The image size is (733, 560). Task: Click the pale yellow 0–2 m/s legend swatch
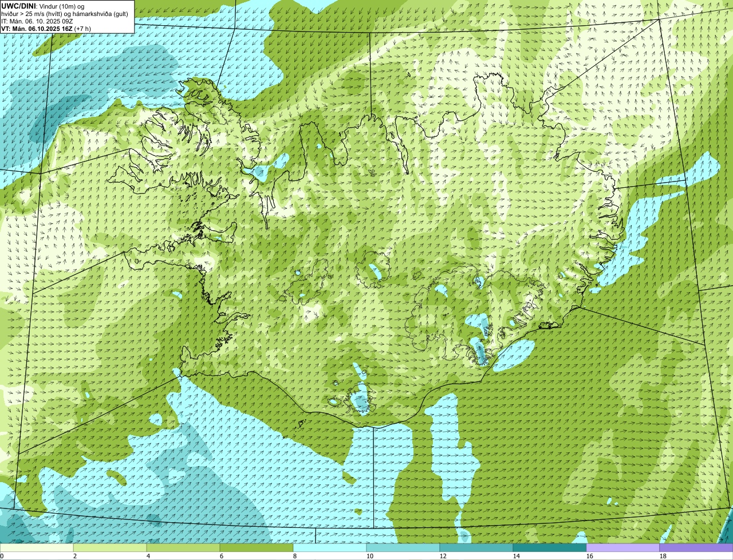[37, 548]
